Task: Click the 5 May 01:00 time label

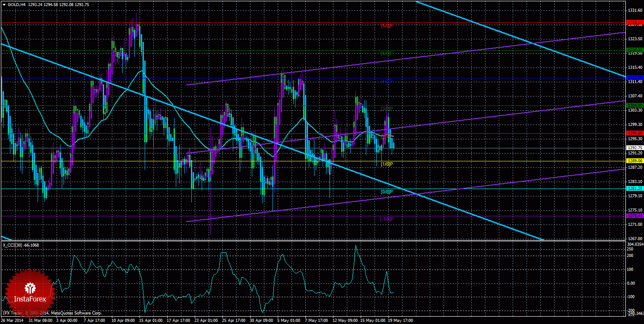Action: (289, 321)
